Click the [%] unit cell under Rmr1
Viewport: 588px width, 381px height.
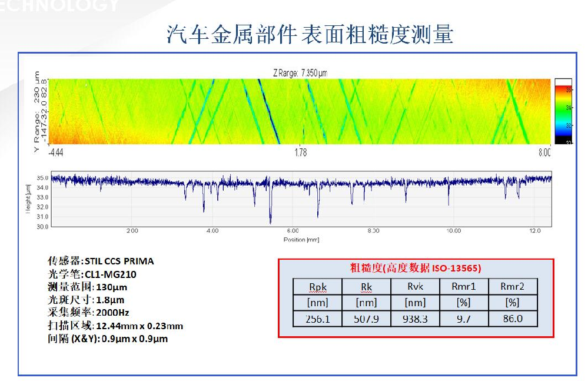[464, 303]
